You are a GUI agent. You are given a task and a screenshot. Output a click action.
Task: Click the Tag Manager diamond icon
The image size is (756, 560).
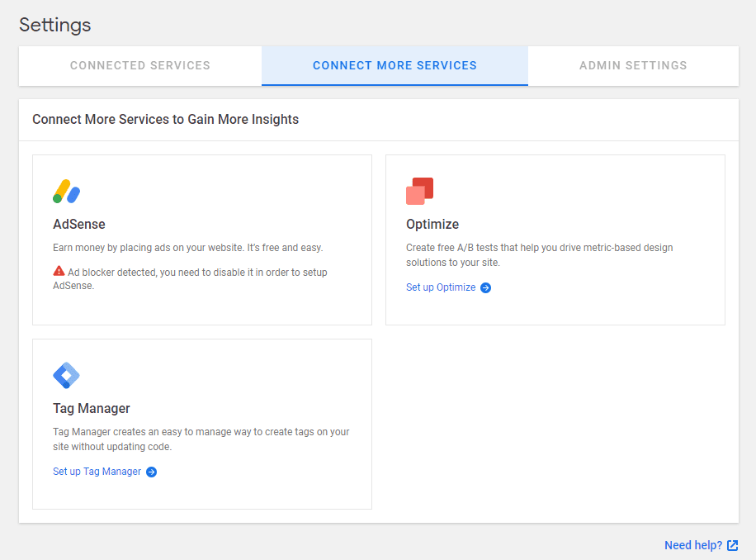click(x=66, y=374)
